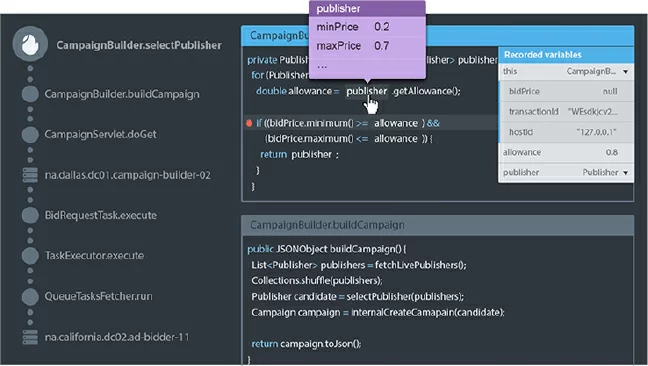
Task: Click the CampaignBuilder.buildCampaign code panel header
Action: [x=437, y=225]
